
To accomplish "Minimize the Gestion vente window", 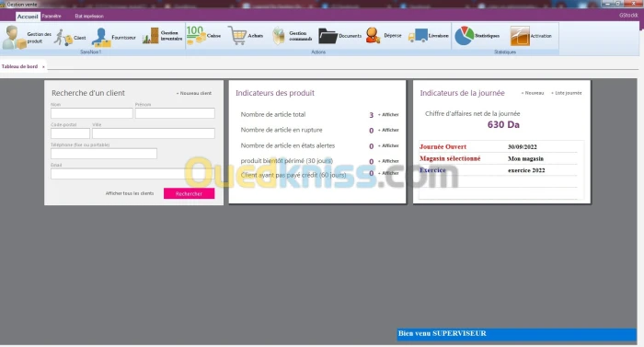I will click(607, 4).
